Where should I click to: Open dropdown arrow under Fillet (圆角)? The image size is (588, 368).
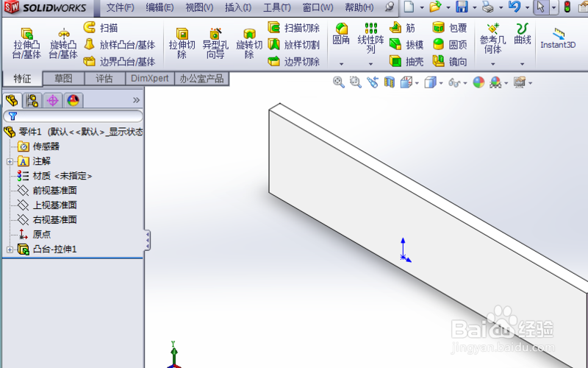click(x=341, y=64)
